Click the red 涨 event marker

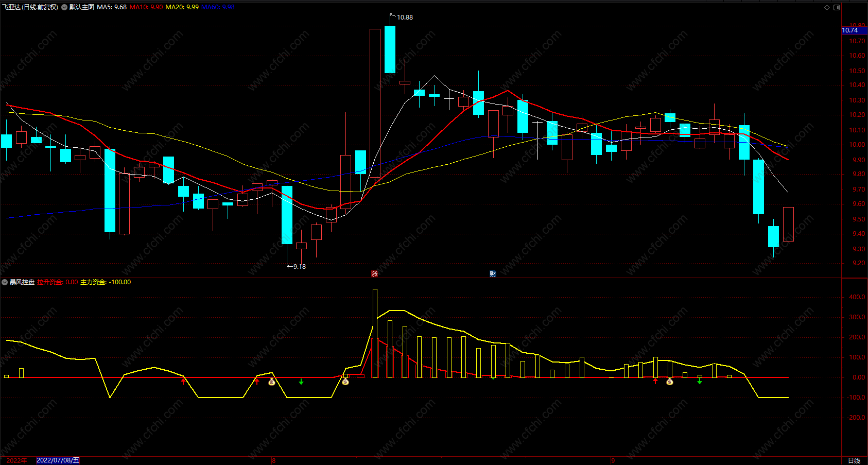374,273
